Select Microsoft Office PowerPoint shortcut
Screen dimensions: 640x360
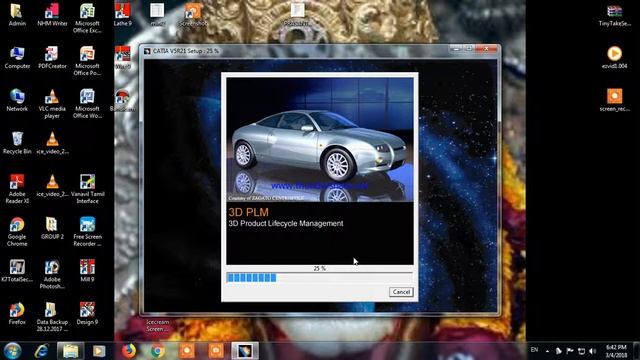pos(87,61)
